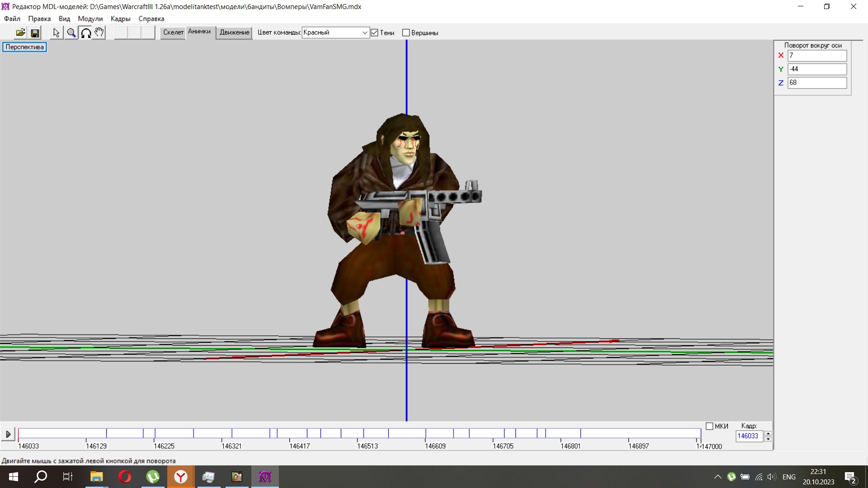Image resolution: width=868 pixels, height=488 pixels.
Task: Click the Y axis rotation field
Action: point(816,69)
